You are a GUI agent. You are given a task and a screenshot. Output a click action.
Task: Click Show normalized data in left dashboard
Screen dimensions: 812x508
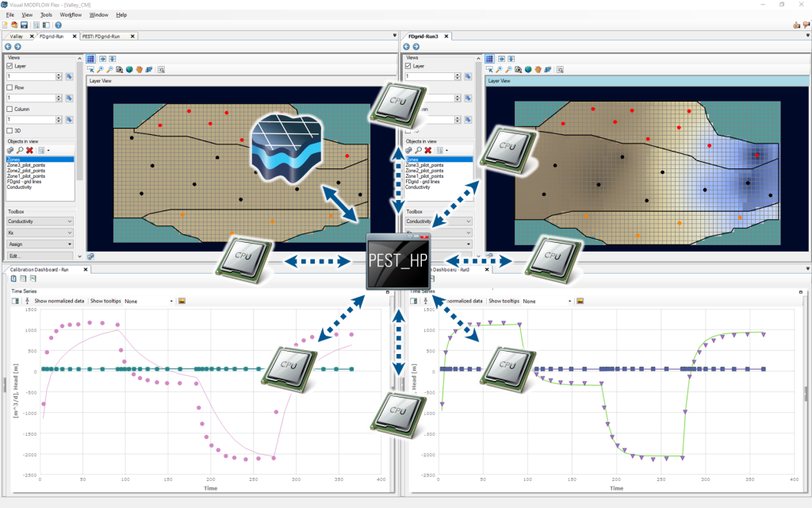point(60,302)
